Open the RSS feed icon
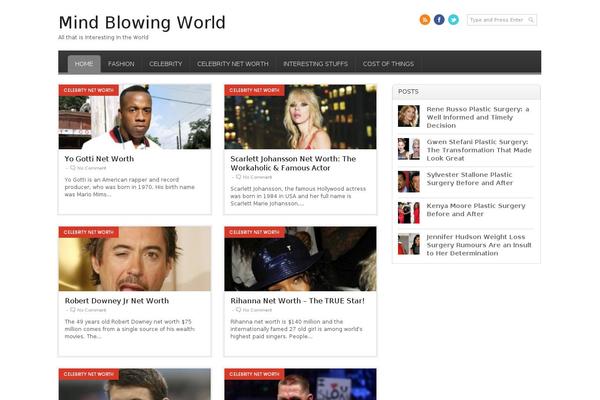This screenshot has height=400, width=600. (x=425, y=20)
